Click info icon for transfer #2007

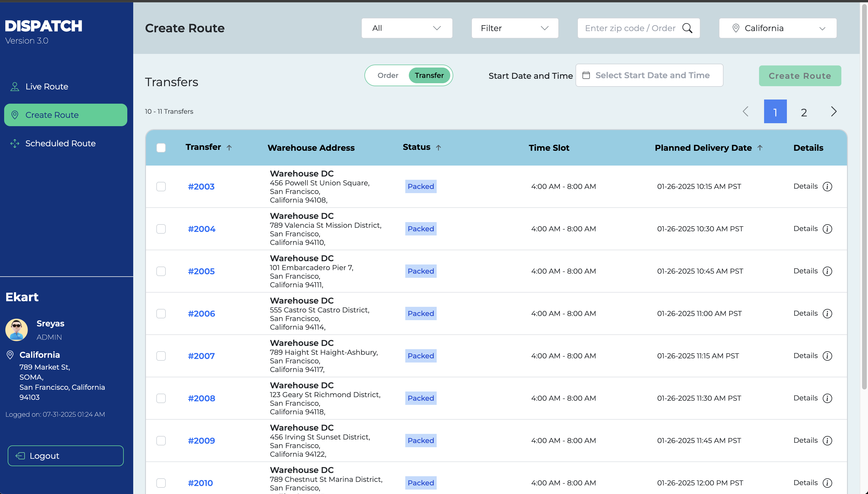pos(827,356)
